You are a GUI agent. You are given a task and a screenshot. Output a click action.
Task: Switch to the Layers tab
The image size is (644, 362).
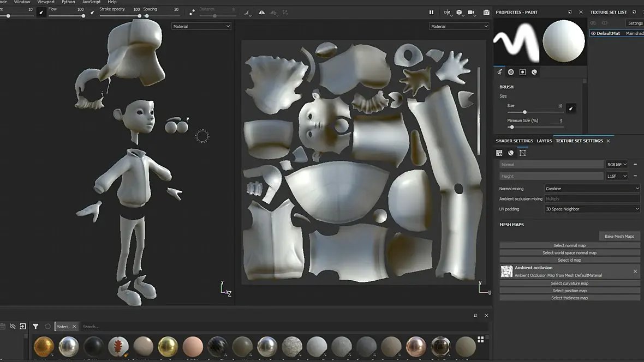click(x=544, y=141)
